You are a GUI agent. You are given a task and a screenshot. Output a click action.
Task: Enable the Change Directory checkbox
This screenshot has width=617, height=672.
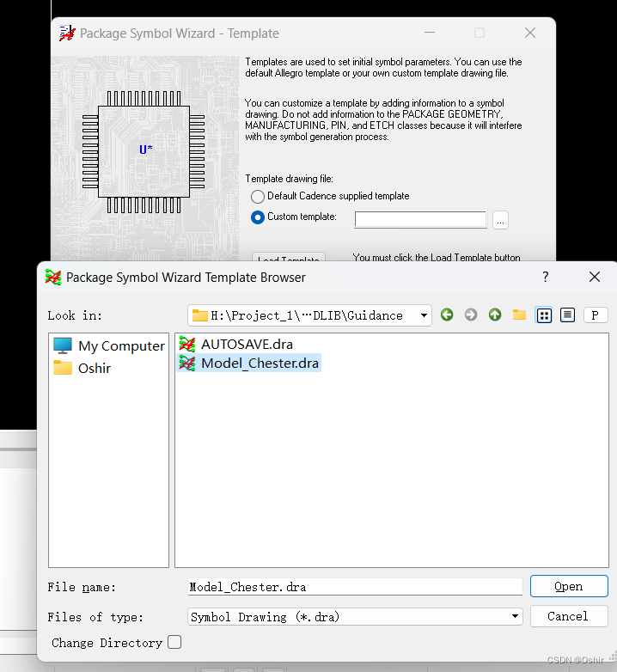pos(174,642)
